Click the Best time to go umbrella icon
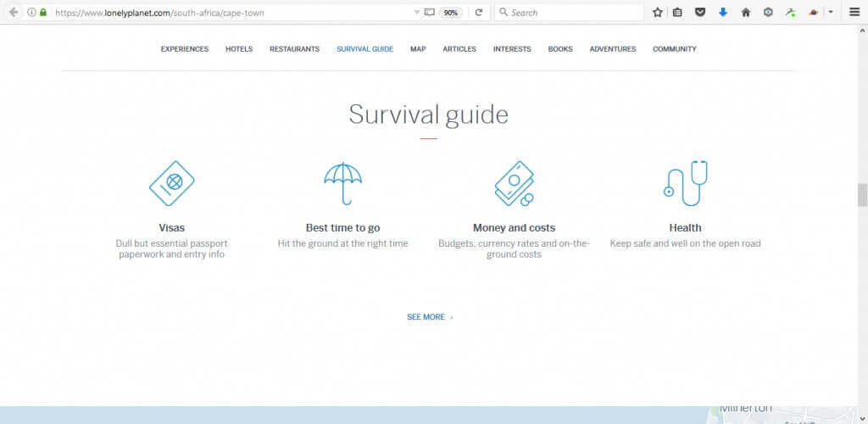Screen dimensions: 868x424 click(x=343, y=183)
